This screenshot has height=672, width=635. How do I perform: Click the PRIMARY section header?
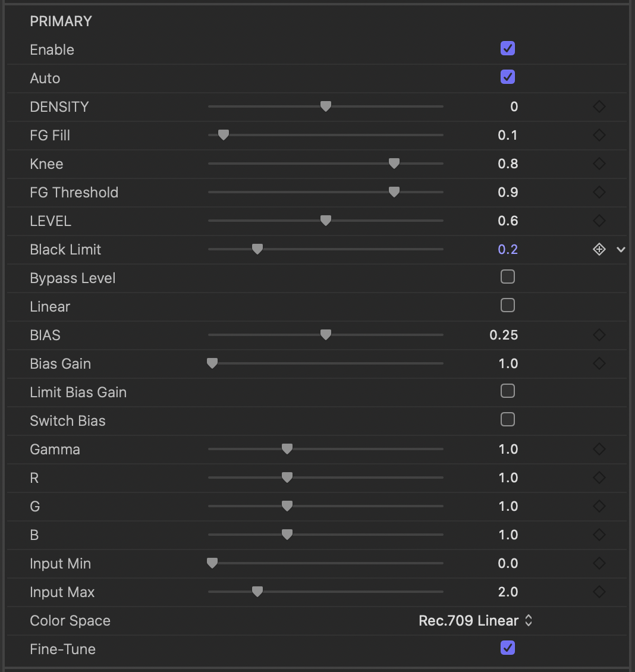pyautogui.click(x=61, y=21)
